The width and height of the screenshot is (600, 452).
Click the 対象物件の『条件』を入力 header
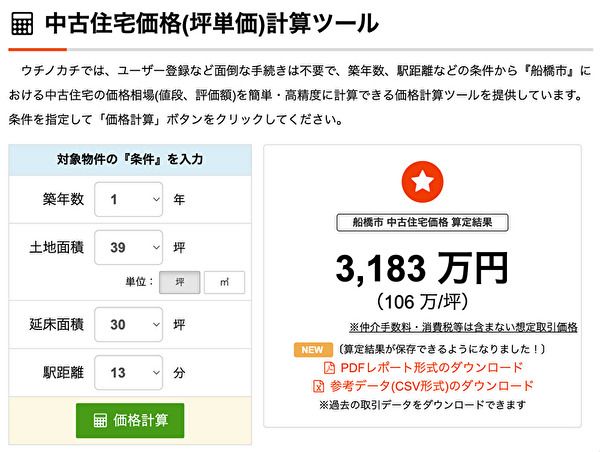[x=130, y=160]
